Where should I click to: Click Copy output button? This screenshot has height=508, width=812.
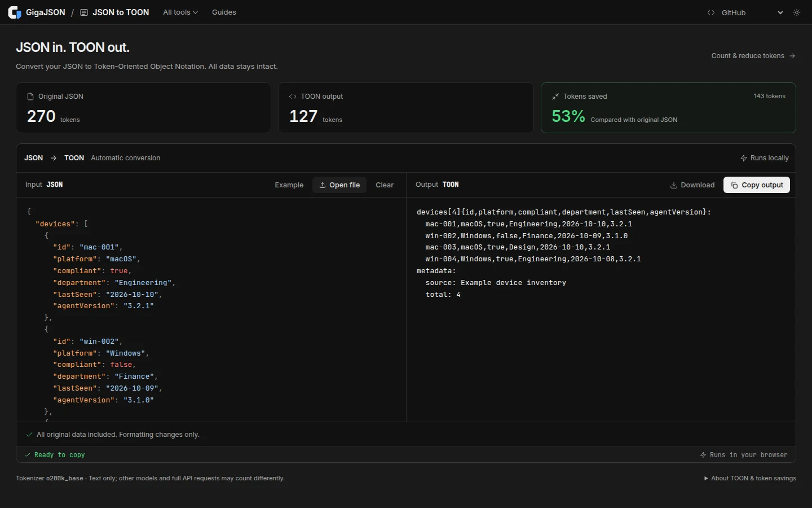coord(757,185)
